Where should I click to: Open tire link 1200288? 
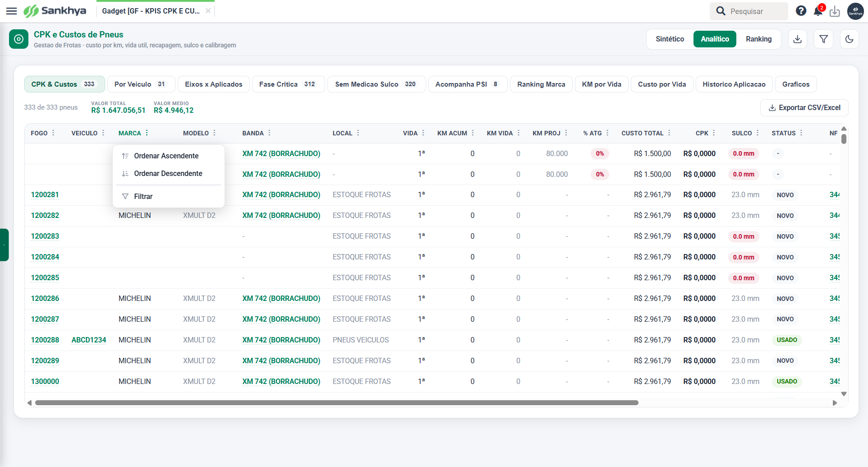(x=45, y=340)
